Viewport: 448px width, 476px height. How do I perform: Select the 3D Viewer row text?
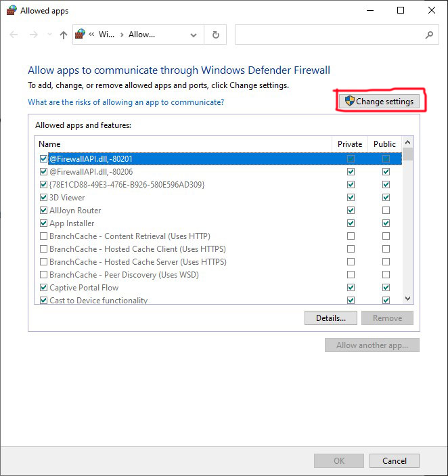point(67,198)
